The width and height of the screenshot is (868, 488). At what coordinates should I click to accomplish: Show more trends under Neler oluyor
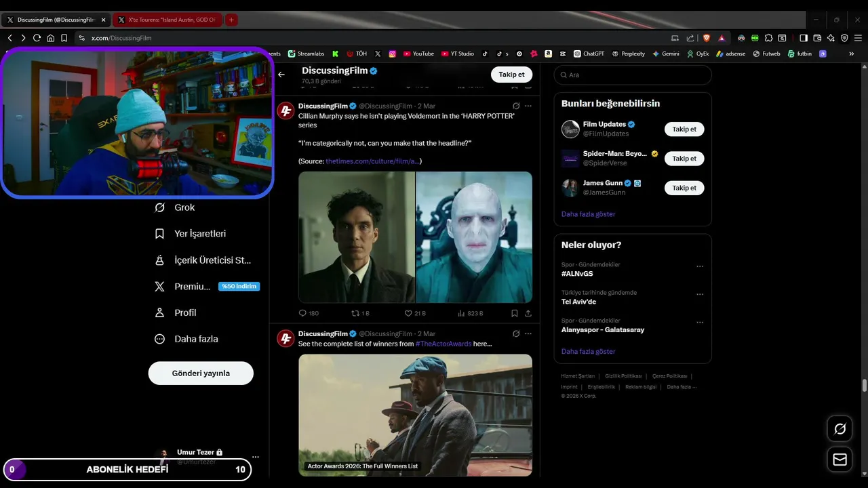pos(588,352)
